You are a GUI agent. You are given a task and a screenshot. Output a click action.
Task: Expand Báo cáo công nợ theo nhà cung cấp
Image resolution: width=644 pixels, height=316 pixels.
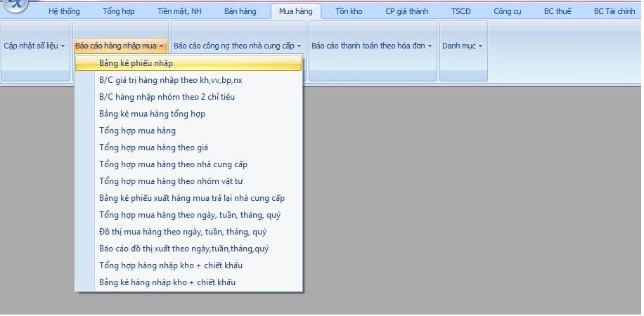pyautogui.click(x=237, y=46)
